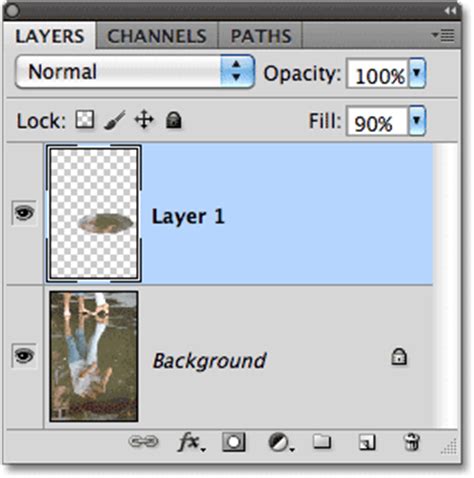
Task: Open the Normal blend mode dropdown
Action: click(x=135, y=72)
